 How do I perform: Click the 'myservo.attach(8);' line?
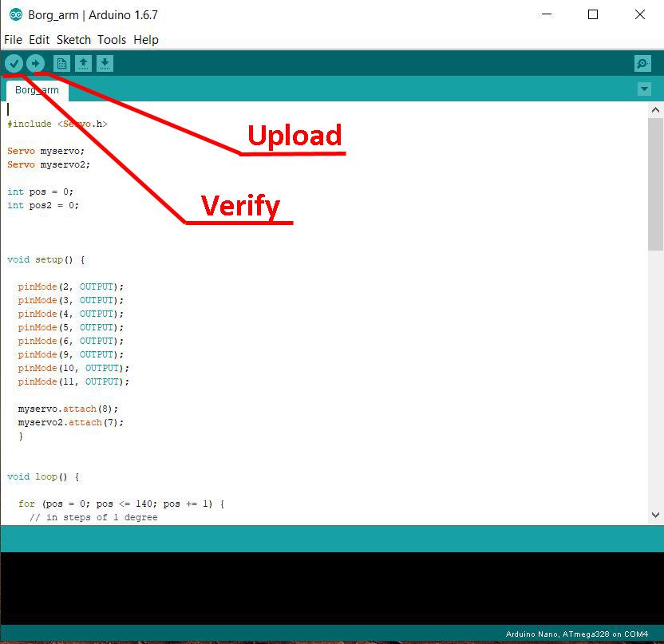pos(68,409)
